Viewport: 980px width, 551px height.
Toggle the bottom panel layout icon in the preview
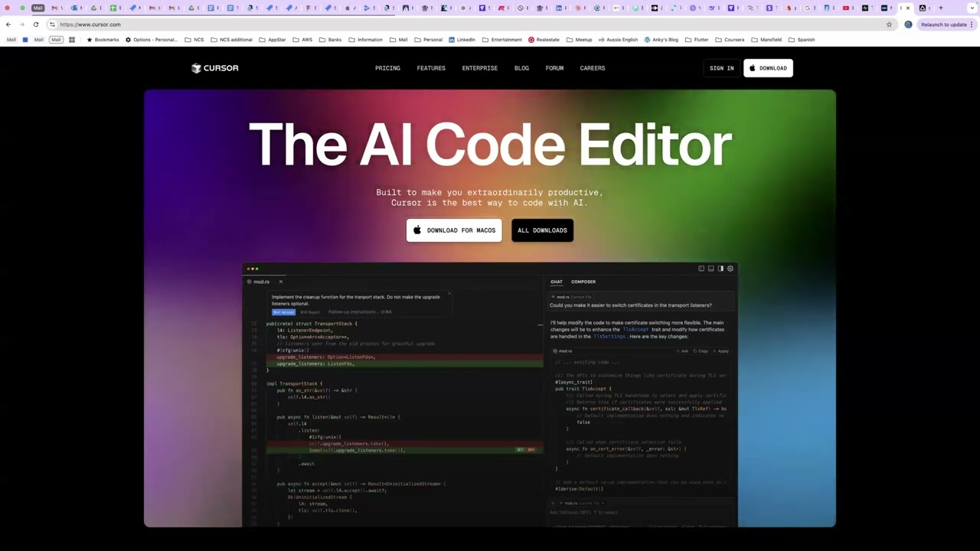point(711,269)
